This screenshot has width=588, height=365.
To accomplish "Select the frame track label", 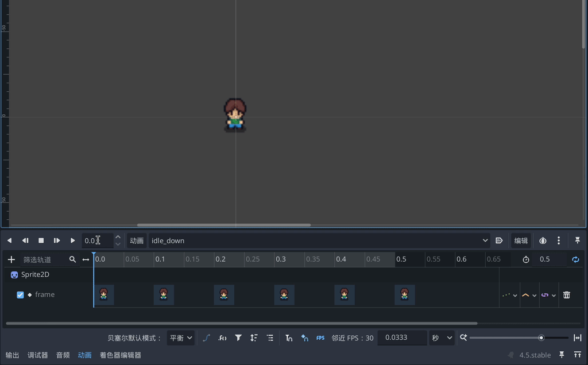I will (45, 294).
